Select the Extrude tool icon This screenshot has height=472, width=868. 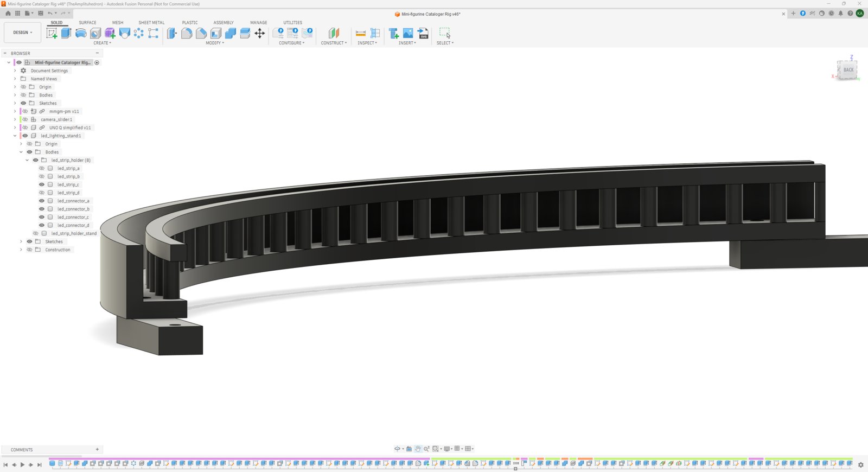(x=66, y=33)
